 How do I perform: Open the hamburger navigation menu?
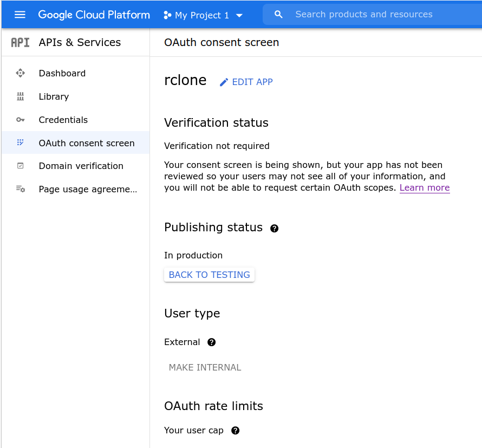pyautogui.click(x=20, y=15)
